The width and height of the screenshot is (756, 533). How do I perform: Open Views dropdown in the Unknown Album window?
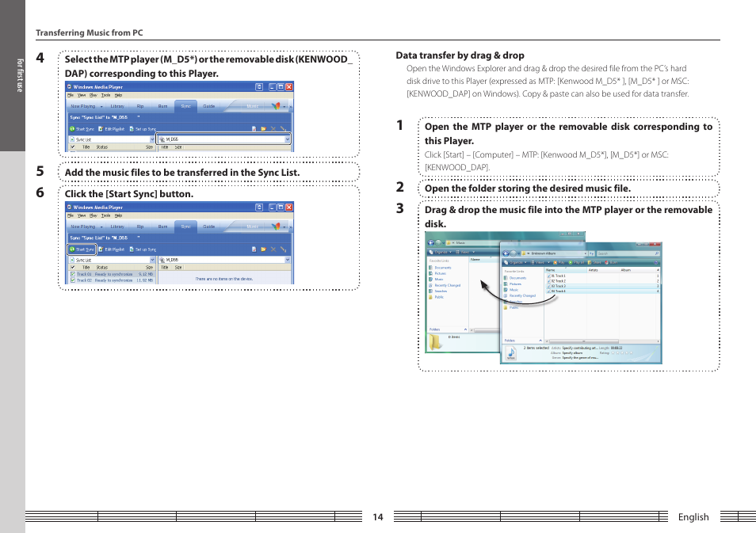point(541,263)
